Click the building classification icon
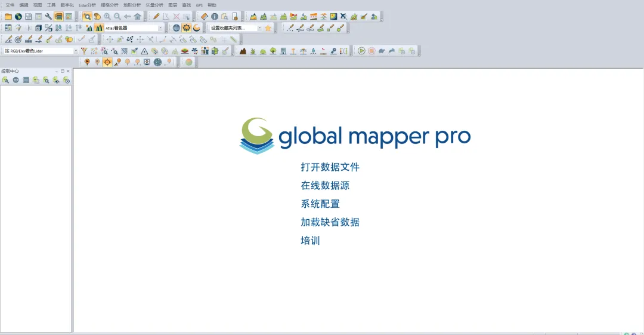 [283, 51]
